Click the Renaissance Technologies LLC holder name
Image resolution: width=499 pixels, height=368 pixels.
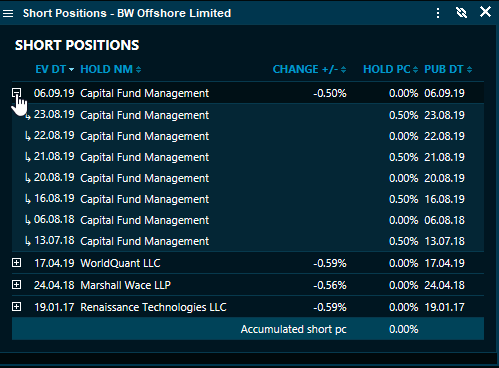pyautogui.click(x=153, y=307)
